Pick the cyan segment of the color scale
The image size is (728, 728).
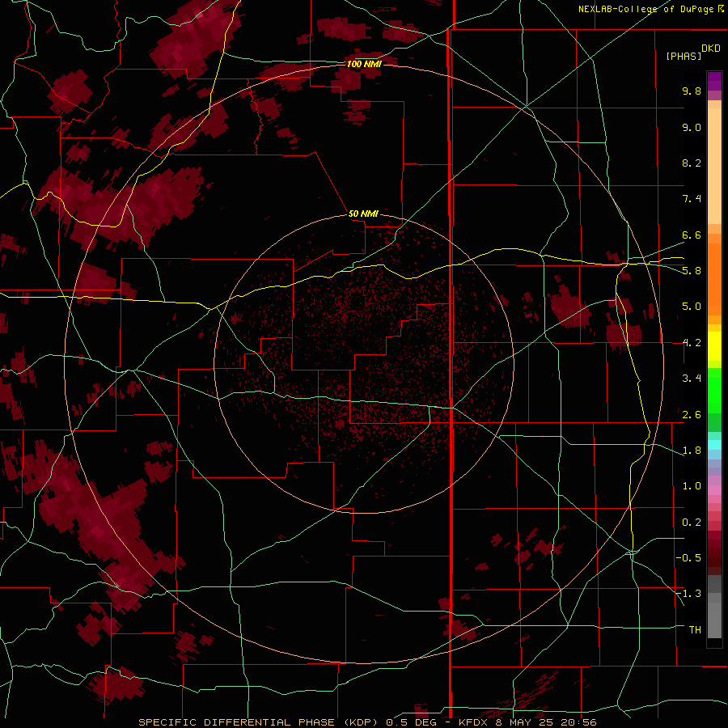click(x=714, y=445)
